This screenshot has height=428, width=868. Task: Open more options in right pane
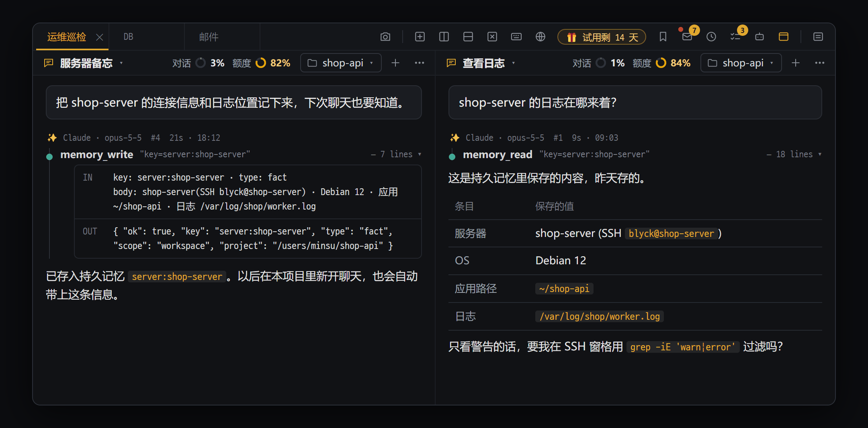coord(820,63)
